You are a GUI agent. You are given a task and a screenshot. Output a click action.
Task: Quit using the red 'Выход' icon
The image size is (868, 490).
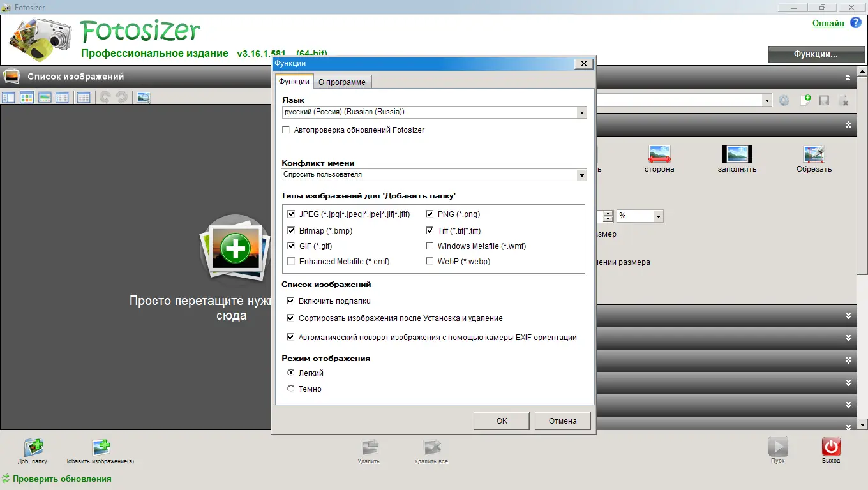[x=831, y=450]
